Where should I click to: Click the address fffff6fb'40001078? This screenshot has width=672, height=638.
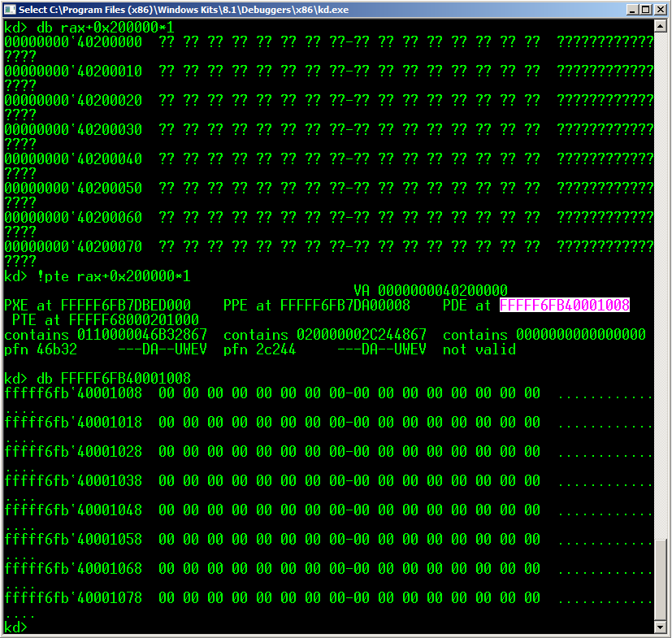73,597
